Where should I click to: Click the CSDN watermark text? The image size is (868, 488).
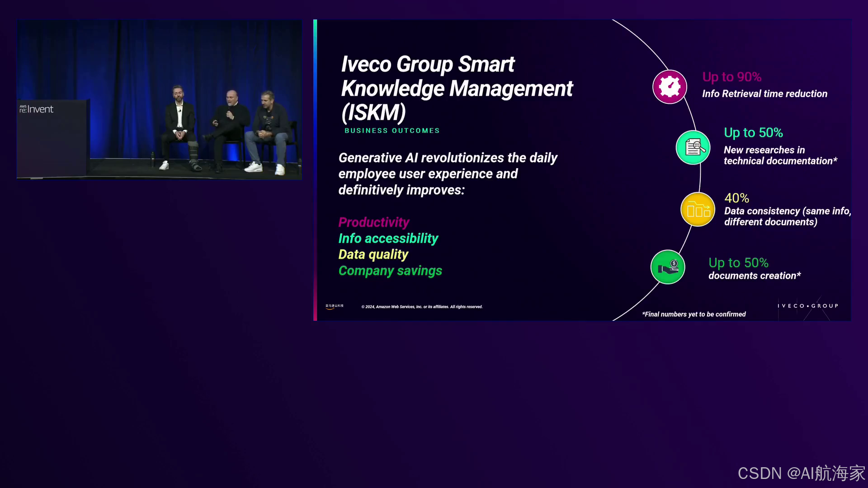point(801,473)
